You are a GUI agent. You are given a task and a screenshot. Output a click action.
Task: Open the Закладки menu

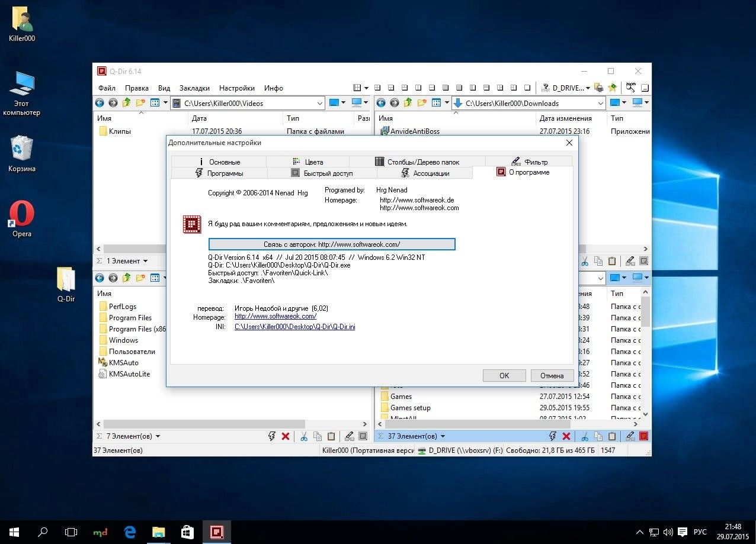(194, 88)
